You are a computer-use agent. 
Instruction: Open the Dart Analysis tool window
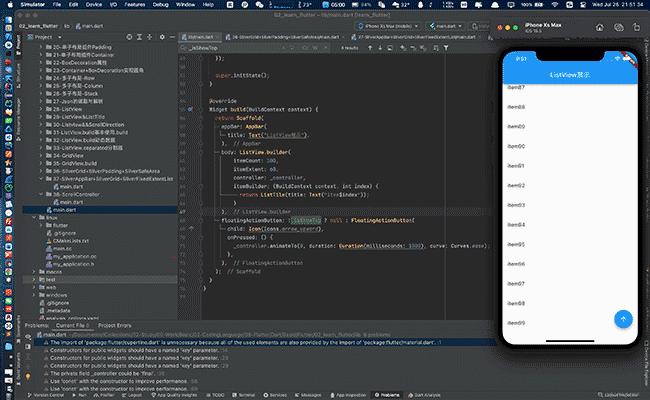pyautogui.click(x=424, y=395)
